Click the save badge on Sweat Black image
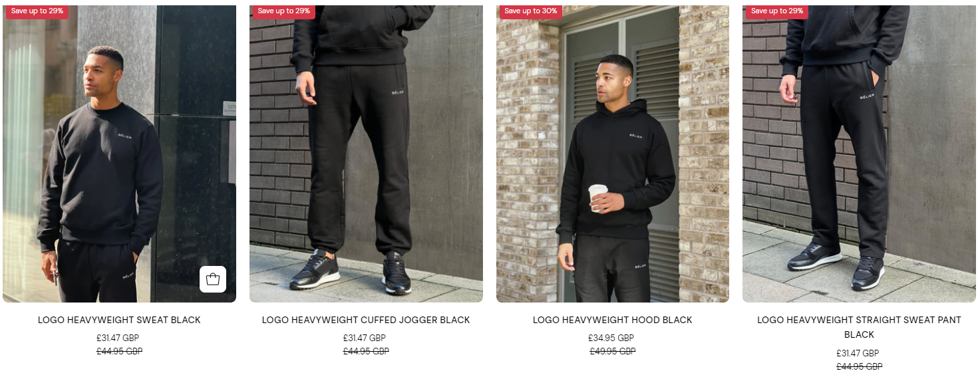 [x=37, y=11]
